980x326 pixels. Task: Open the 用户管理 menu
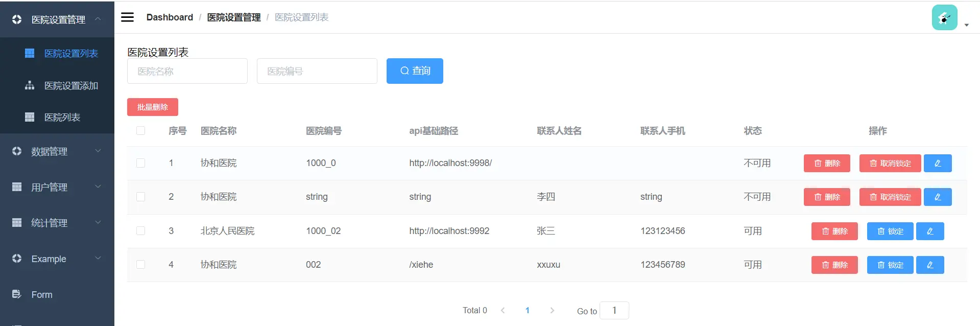(x=57, y=187)
